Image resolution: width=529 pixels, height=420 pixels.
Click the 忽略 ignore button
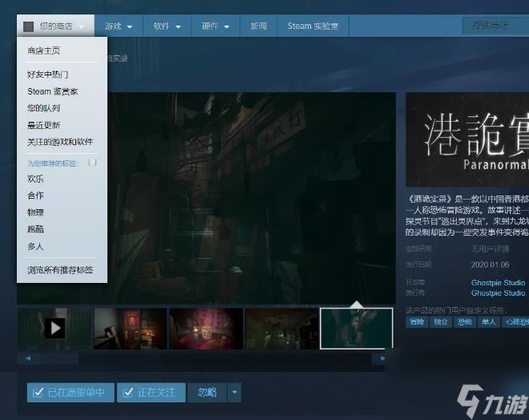(x=207, y=392)
